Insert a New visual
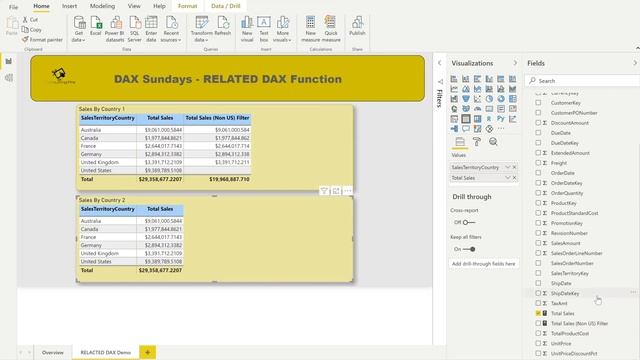Viewport: 640px width, 360px height. [x=247, y=29]
